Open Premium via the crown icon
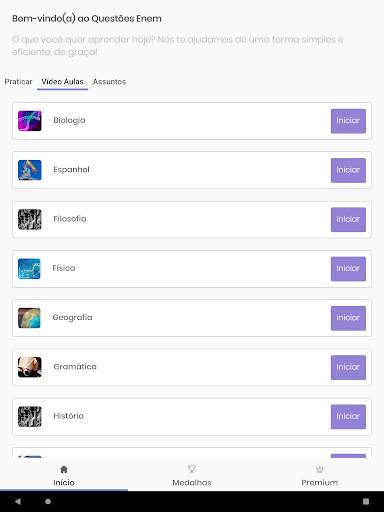The image size is (384, 512). (319, 469)
